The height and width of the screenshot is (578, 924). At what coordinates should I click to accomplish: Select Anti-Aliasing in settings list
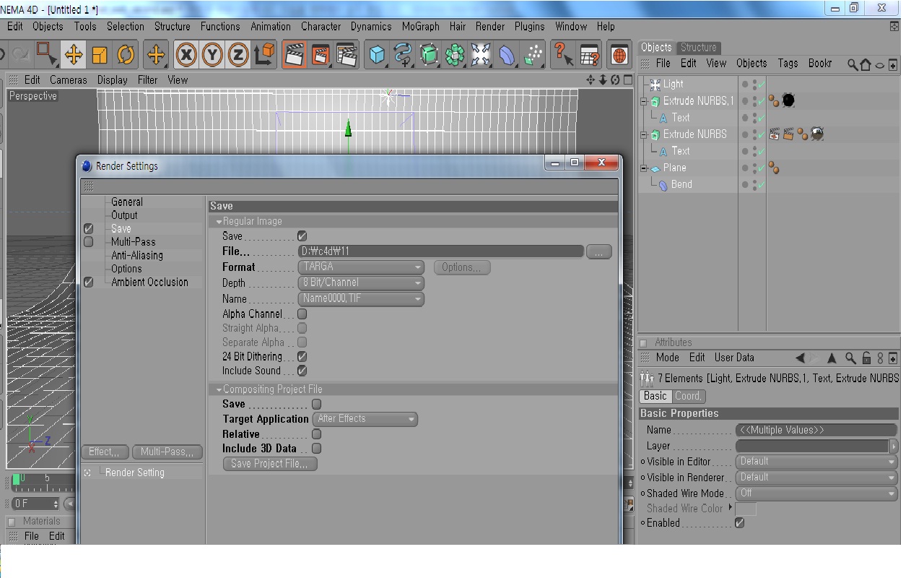137,256
